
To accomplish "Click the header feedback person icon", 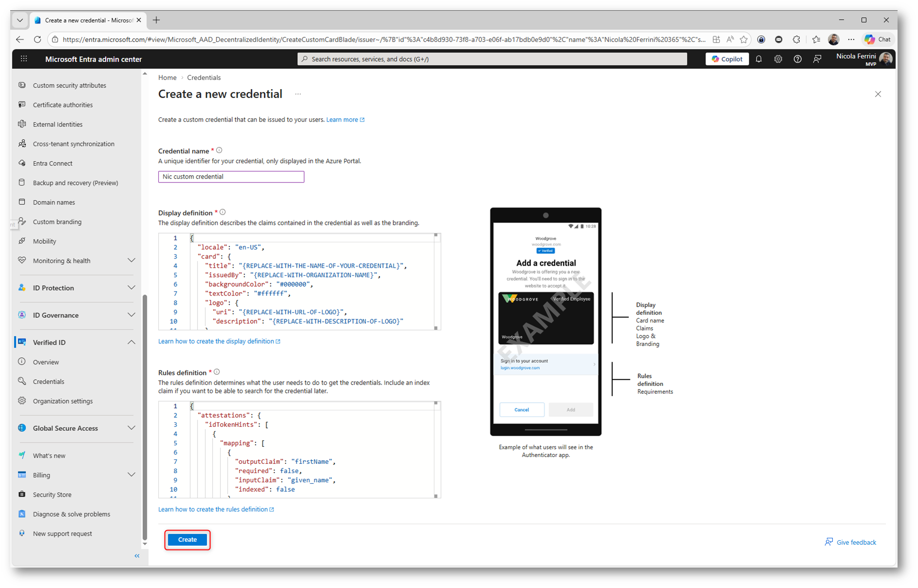I will click(817, 59).
